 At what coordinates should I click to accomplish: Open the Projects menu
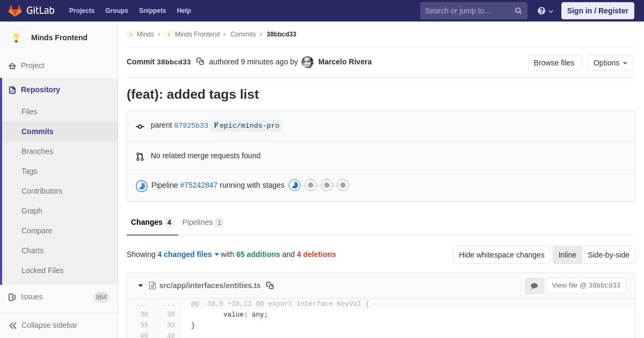tap(82, 11)
